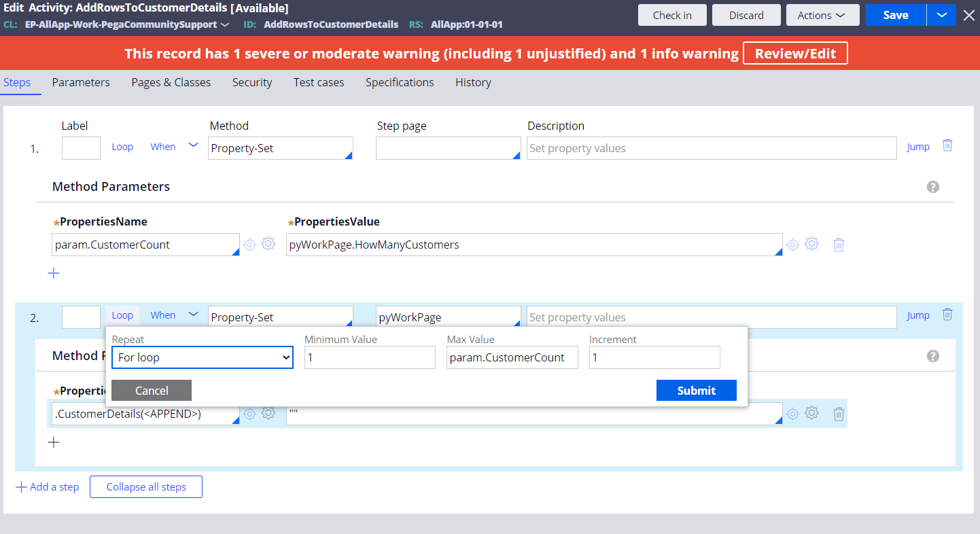Screen dimensions: 980x534
Task: Expand the Actions menu
Action: tap(822, 15)
